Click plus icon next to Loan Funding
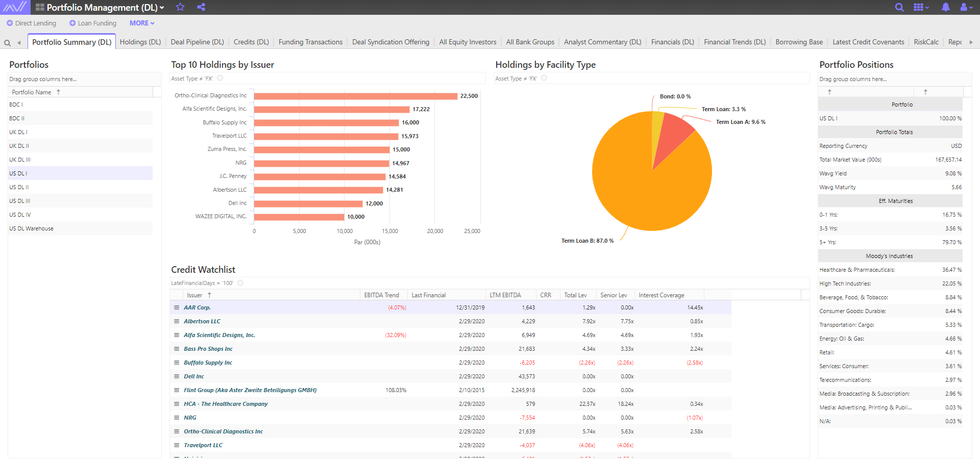Image resolution: width=980 pixels, height=464 pixels. pos(72,23)
